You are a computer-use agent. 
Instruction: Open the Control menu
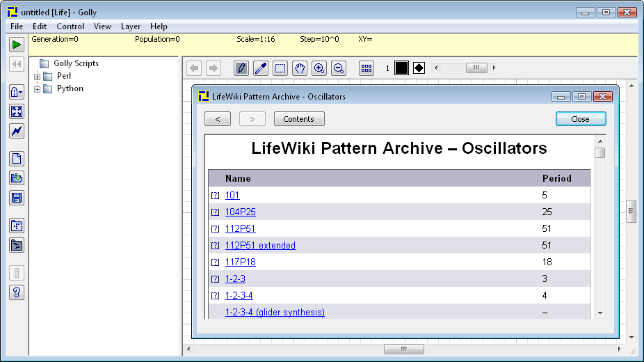pyautogui.click(x=70, y=26)
